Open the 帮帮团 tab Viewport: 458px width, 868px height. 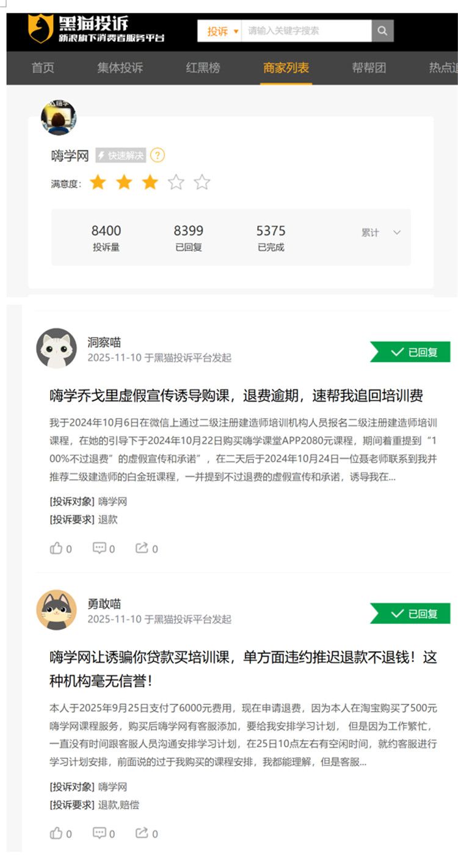369,68
